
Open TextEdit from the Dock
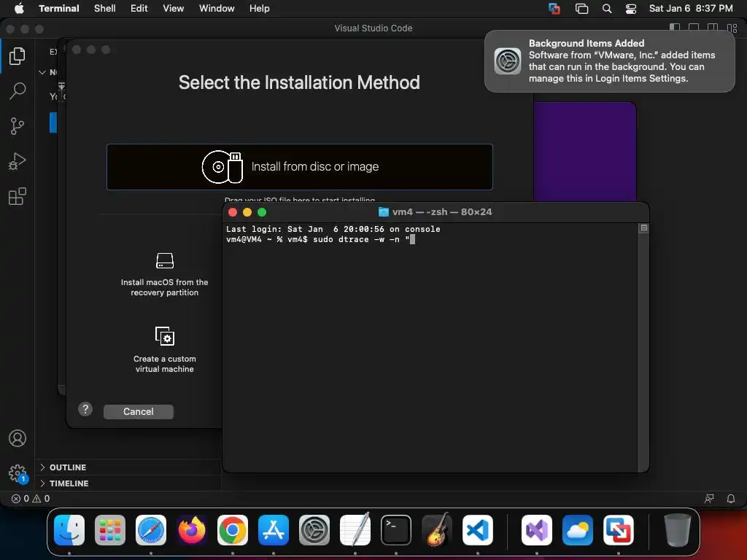pyautogui.click(x=355, y=529)
